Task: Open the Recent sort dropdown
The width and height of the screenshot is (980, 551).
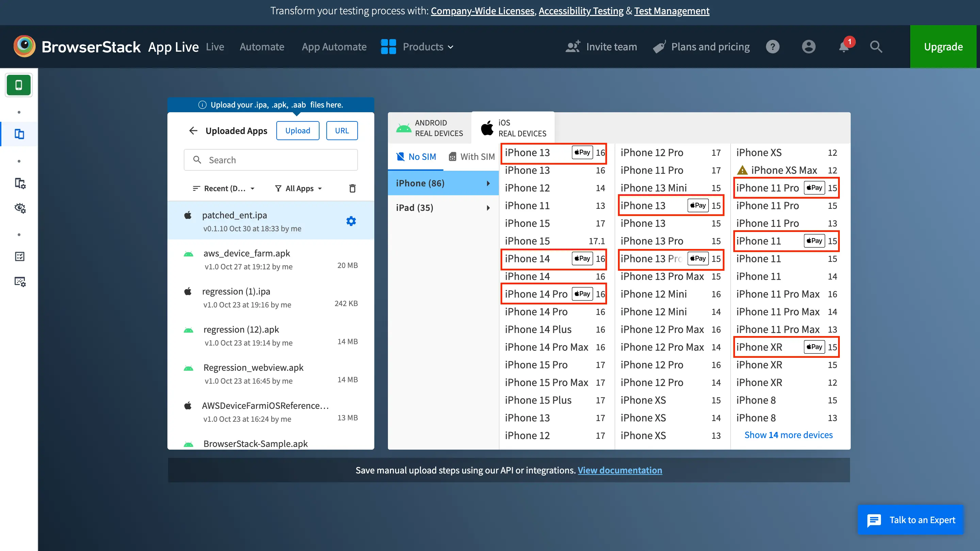Action: coord(224,188)
